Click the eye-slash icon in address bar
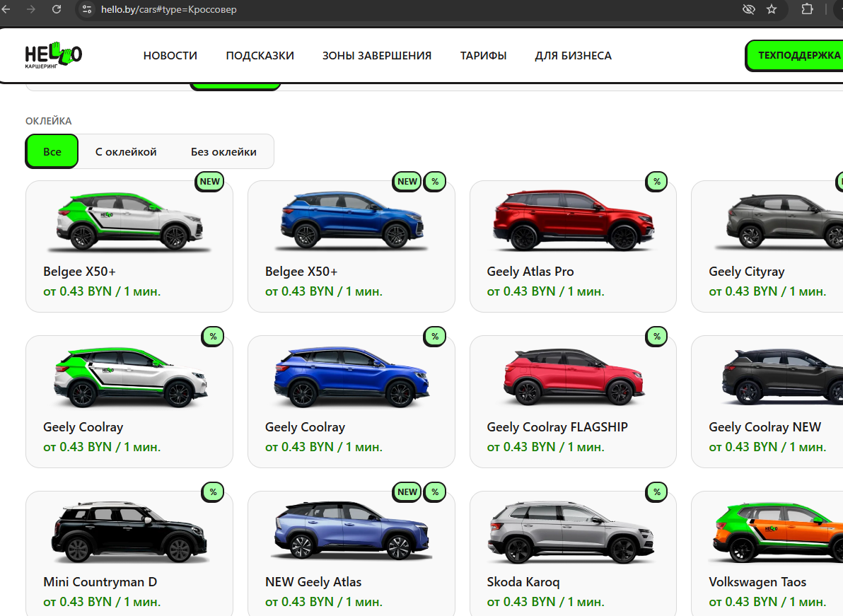Image resolution: width=843 pixels, height=616 pixels. [x=748, y=9]
